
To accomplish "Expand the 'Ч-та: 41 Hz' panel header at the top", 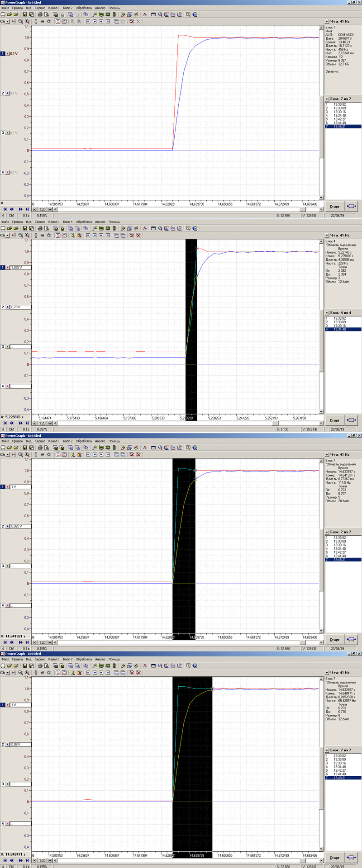I will click(327, 21).
